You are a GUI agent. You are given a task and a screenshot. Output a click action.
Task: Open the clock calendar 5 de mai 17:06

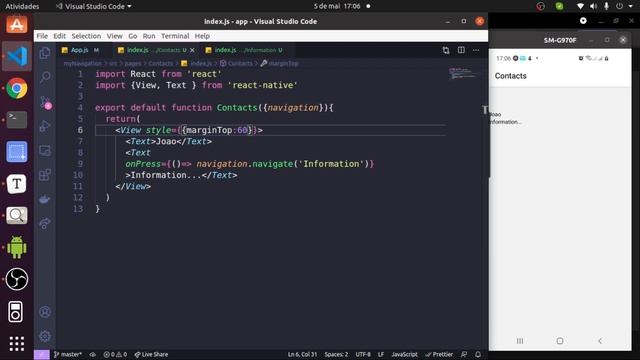tap(337, 6)
